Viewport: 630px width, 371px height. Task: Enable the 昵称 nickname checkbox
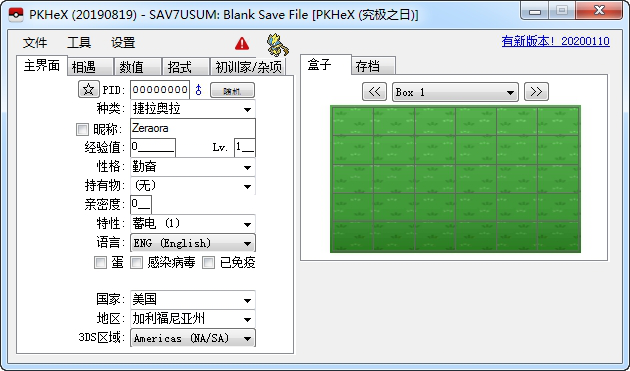82,129
